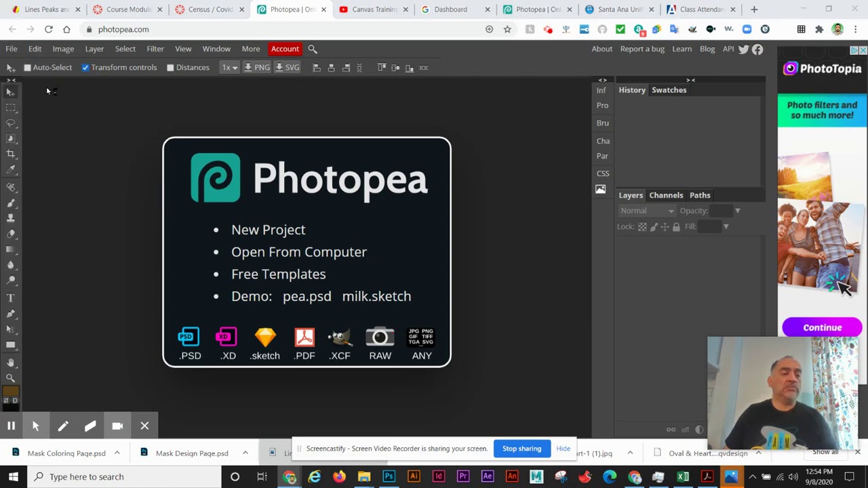The image size is (868, 488).
Task: Select the Hand tool
Action: (10, 363)
